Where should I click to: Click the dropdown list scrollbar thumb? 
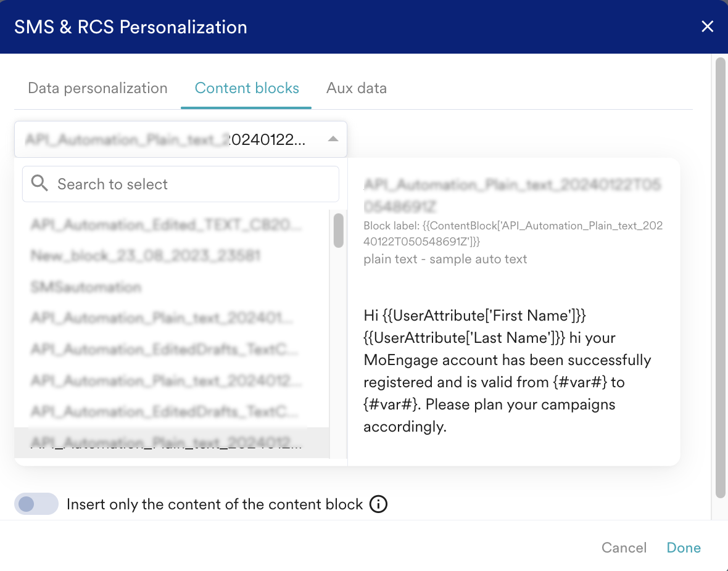pyautogui.click(x=339, y=230)
